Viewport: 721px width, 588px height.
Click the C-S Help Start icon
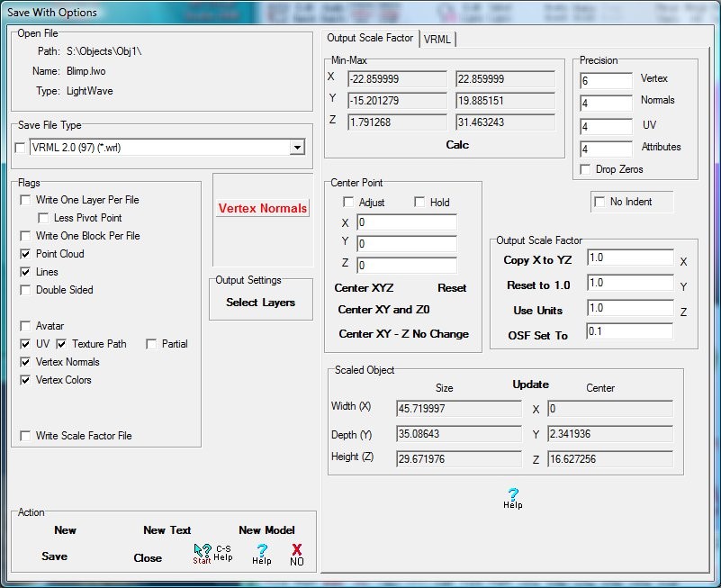pos(203,553)
